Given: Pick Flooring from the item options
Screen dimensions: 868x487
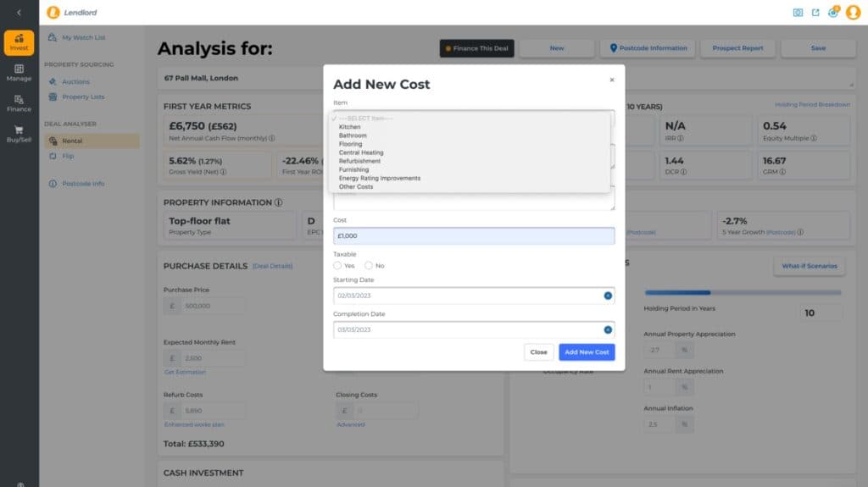Looking at the screenshot, I should (x=350, y=144).
